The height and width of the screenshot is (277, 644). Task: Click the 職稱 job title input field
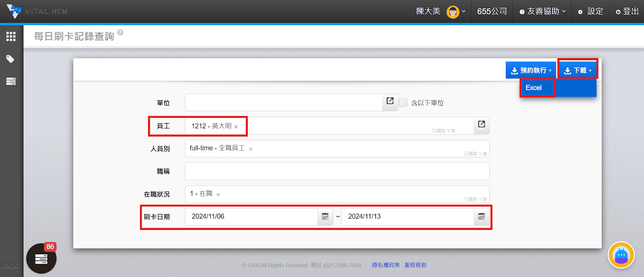(x=337, y=171)
